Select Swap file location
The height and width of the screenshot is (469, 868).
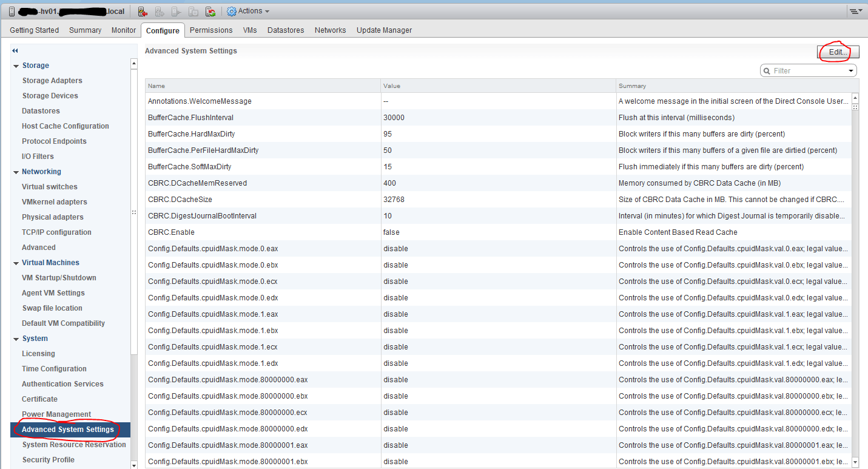point(52,308)
